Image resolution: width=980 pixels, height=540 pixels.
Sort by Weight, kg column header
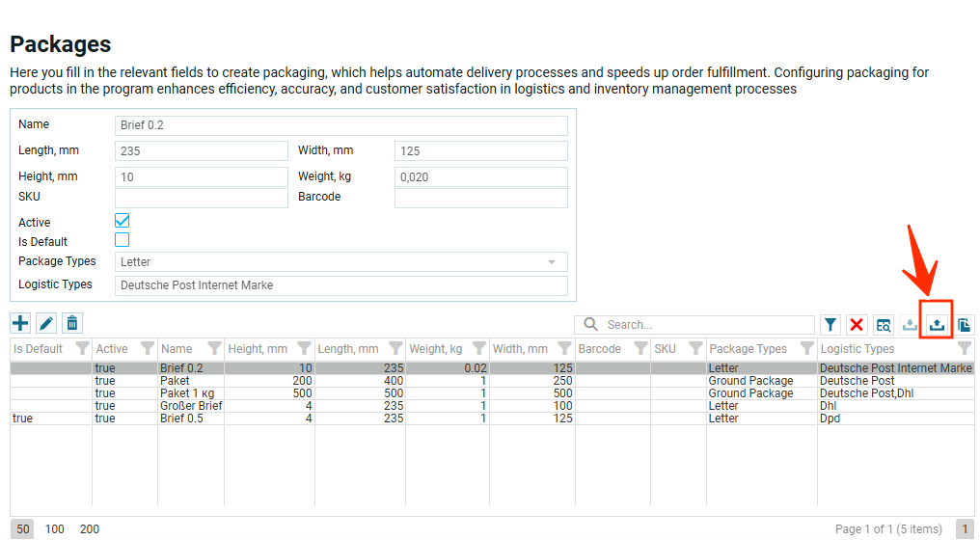[x=436, y=349]
